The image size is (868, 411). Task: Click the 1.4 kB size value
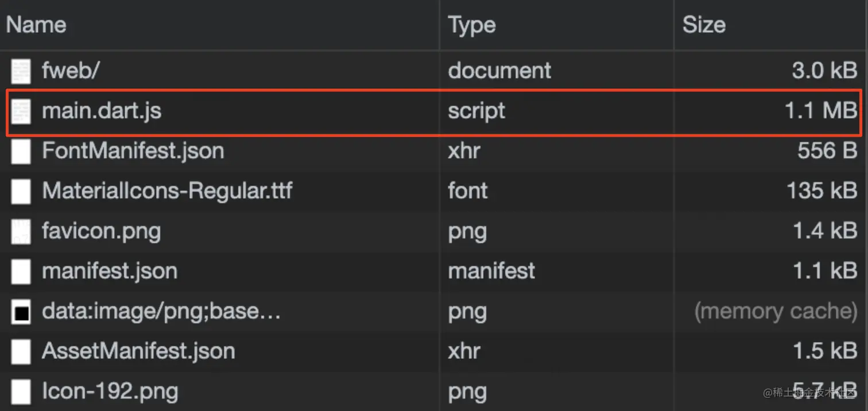pos(825,231)
